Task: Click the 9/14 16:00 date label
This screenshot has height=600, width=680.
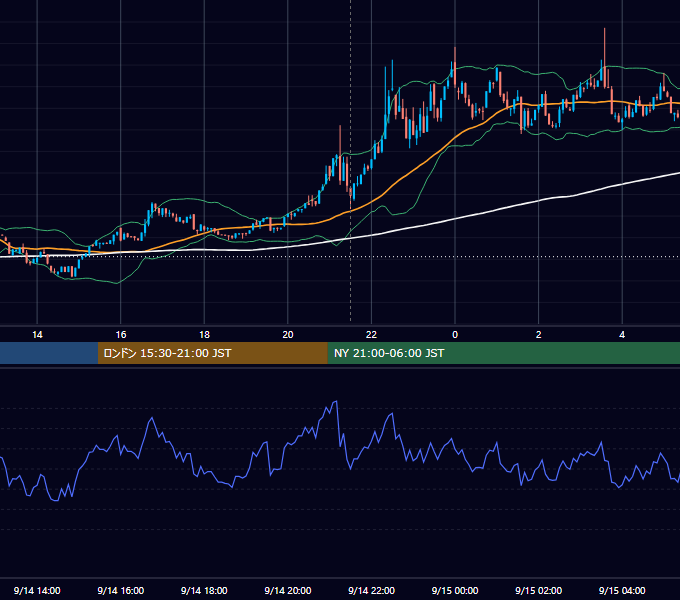Action: (x=121, y=590)
